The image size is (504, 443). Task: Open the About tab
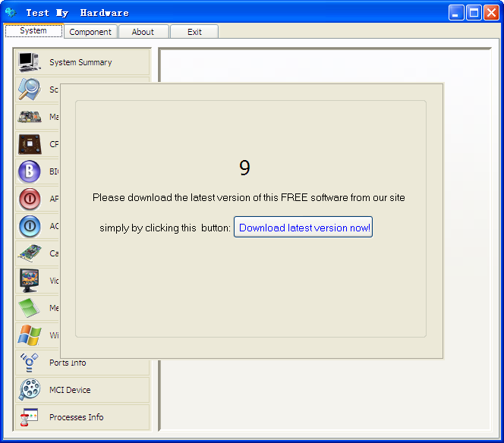(x=143, y=32)
